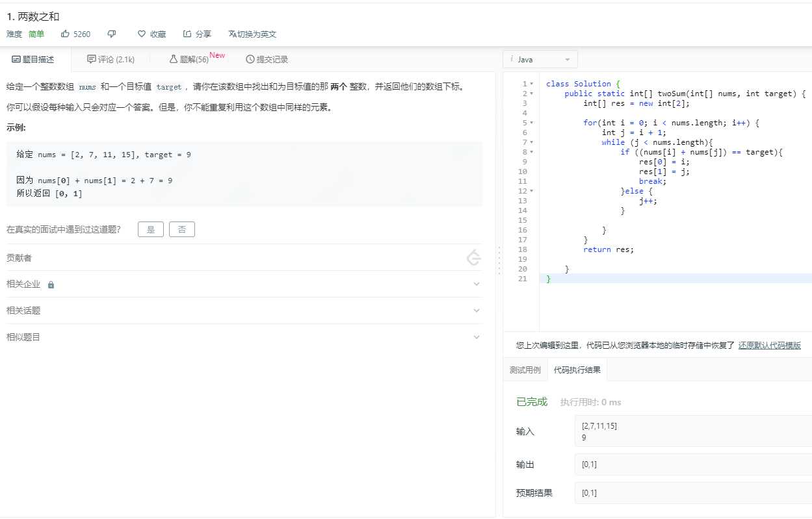Click line number 21 in gutter

point(523,279)
